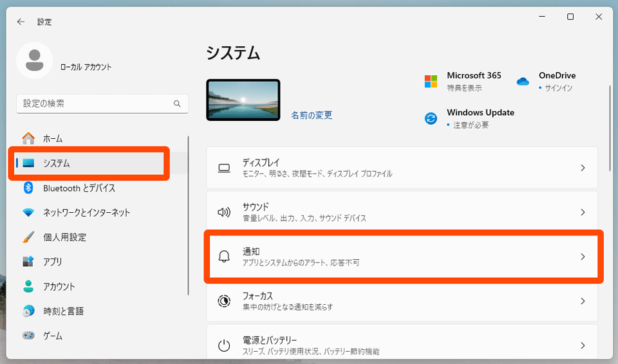Image resolution: width=618 pixels, height=364 pixels.
Task: Expand the フォーカス row chevron
Action: [x=583, y=302]
